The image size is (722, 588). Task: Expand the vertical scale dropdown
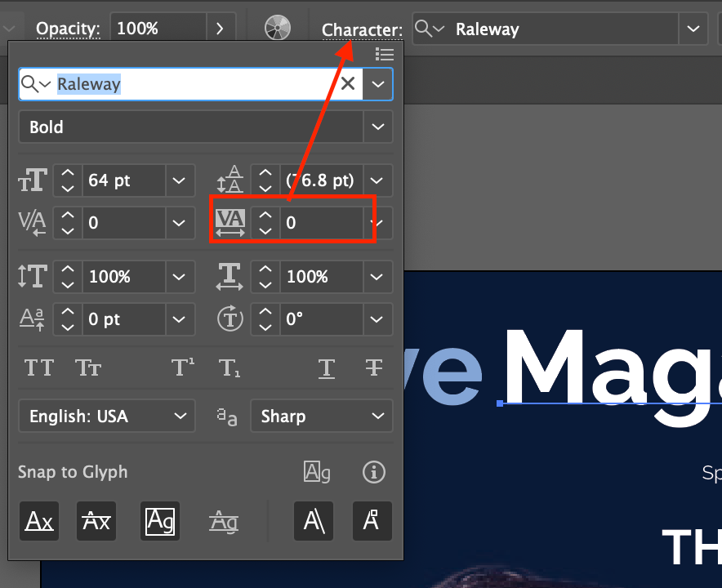[179, 277]
